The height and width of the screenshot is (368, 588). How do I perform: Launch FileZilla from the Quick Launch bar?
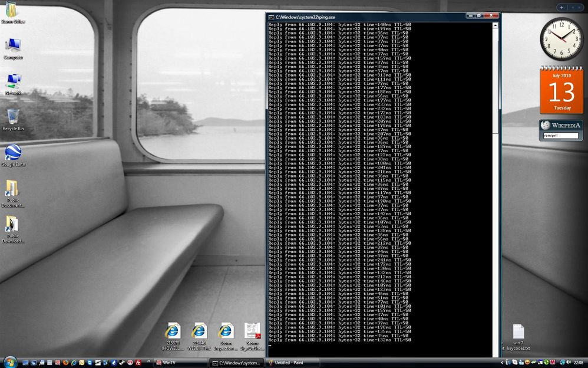coord(137,363)
